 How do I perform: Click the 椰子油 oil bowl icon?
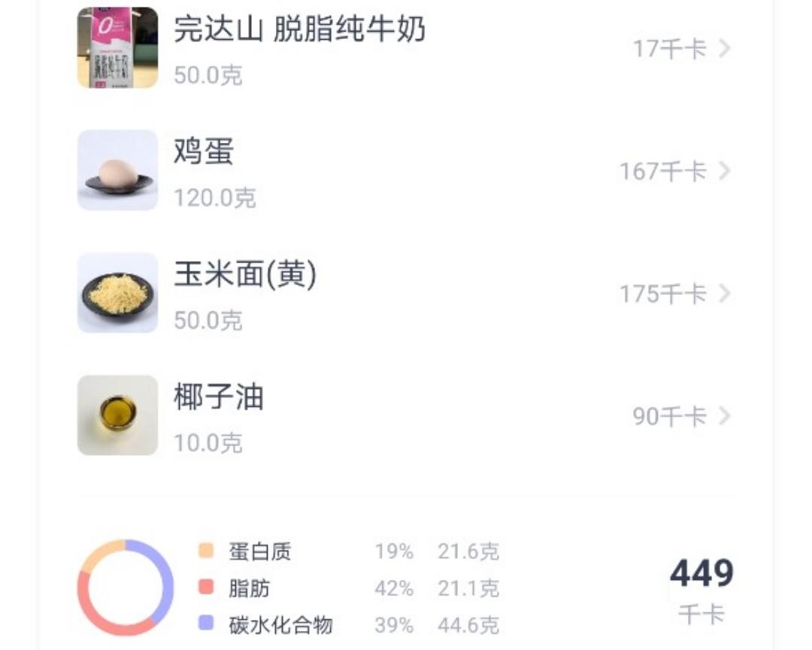[117, 416]
